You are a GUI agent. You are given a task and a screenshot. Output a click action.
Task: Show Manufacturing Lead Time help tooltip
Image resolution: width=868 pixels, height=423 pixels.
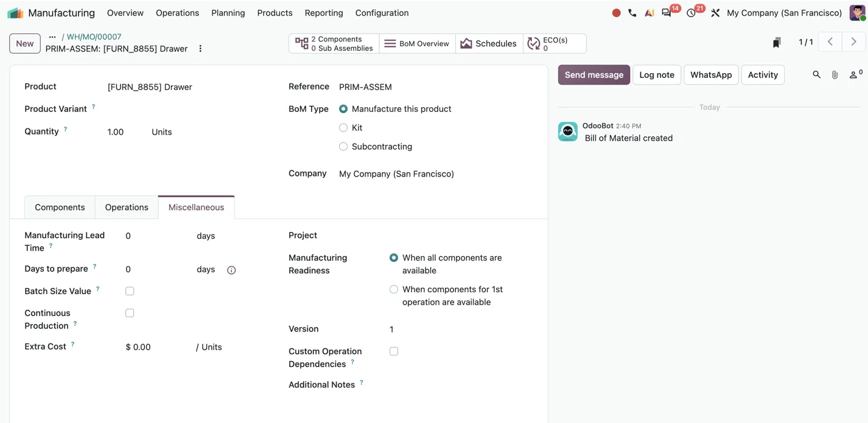[x=51, y=246]
